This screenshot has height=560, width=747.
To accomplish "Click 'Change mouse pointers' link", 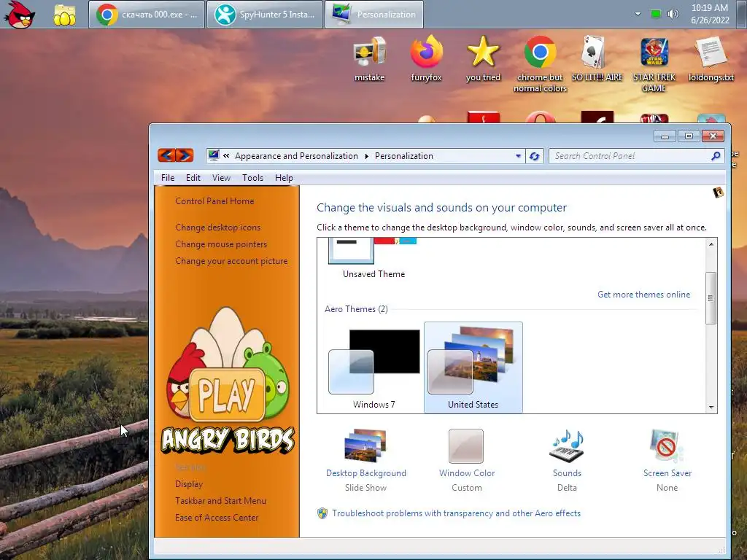I will click(221, 244).
